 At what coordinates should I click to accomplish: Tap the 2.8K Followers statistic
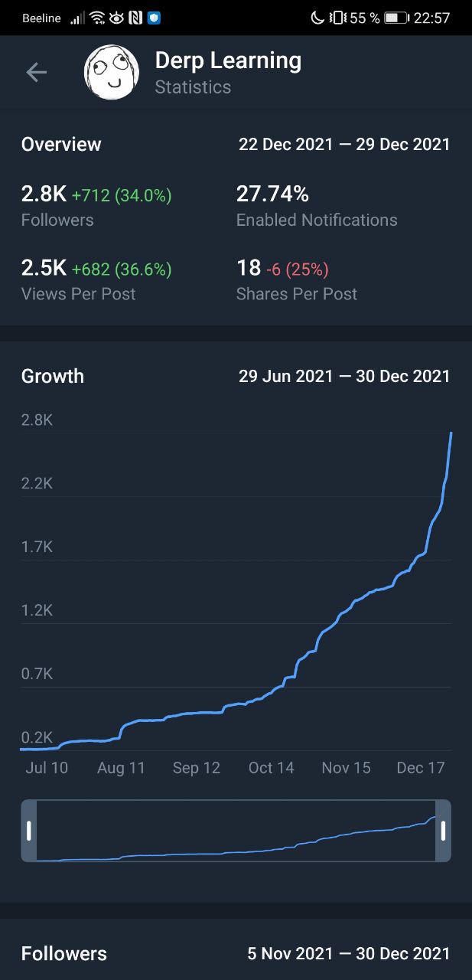pyautogui.click(x=96, y=206)
